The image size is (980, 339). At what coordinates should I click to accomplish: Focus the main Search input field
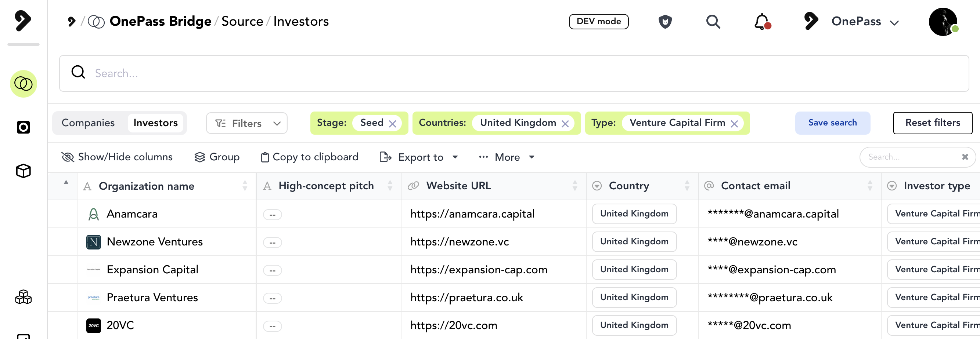point(514,73)
